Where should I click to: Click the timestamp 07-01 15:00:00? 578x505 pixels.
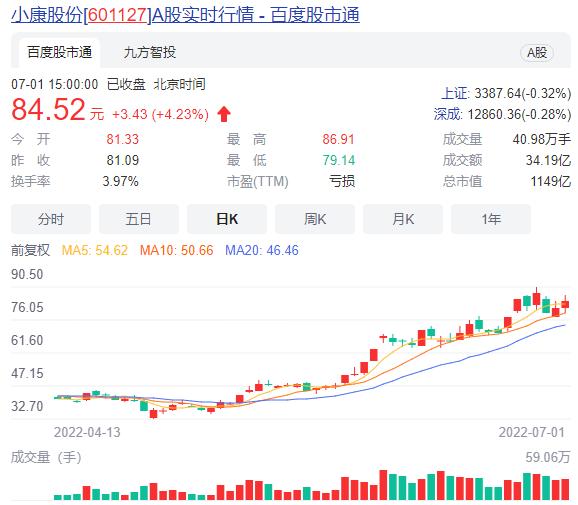pos(55,84)
